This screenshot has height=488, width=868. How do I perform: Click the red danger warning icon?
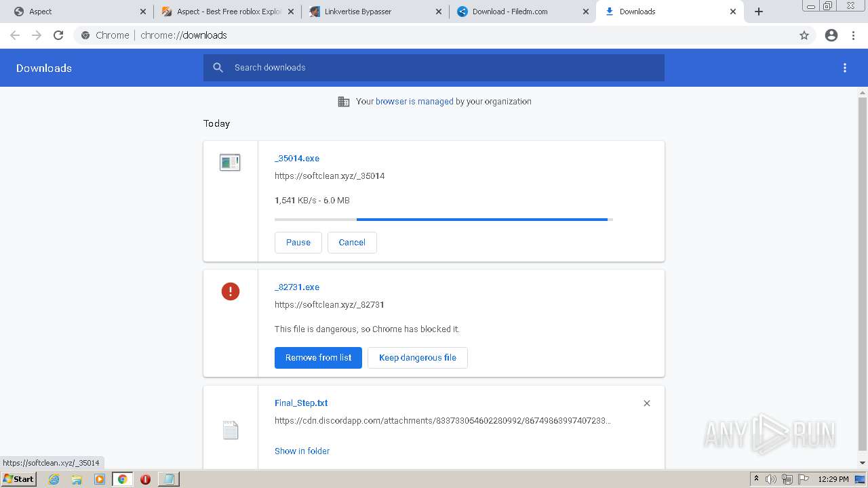[231, 291]
